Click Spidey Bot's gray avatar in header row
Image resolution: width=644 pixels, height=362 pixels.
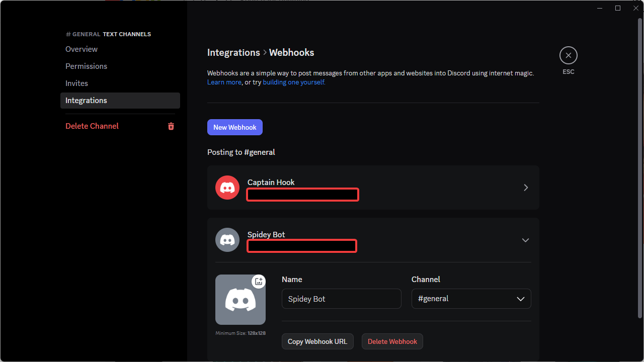click(227, 240)
